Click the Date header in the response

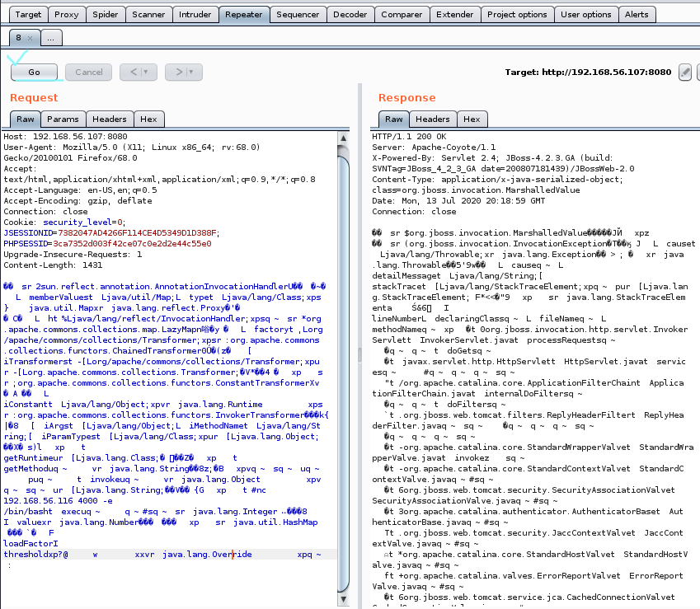point(458,201)
